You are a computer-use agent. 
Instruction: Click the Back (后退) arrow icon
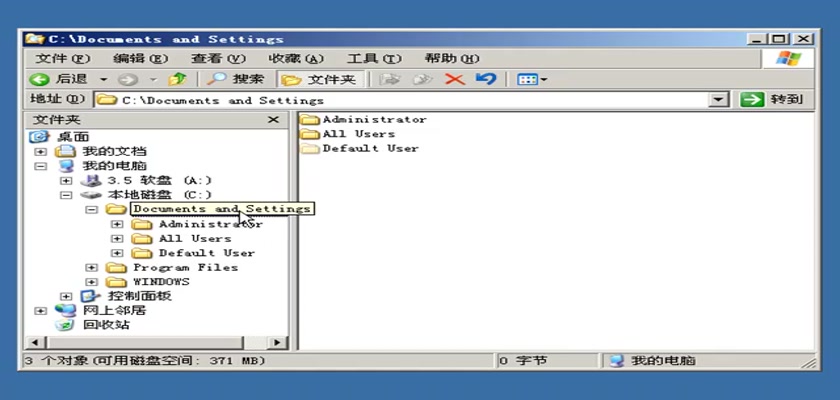click(40, 79)
